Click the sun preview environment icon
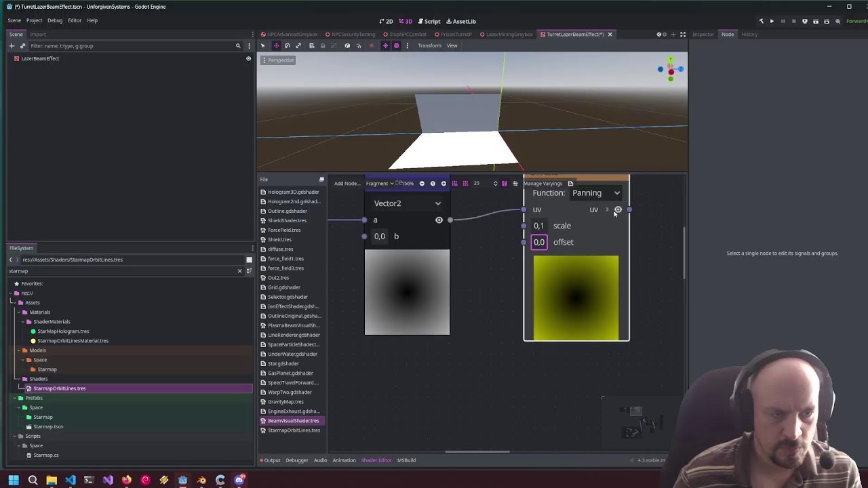The height and width of the screenshot is (488, 868). (385, 45)
